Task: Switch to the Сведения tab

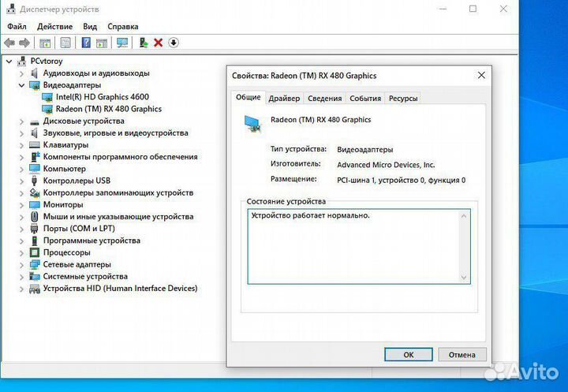Action: tap(325, 98)
